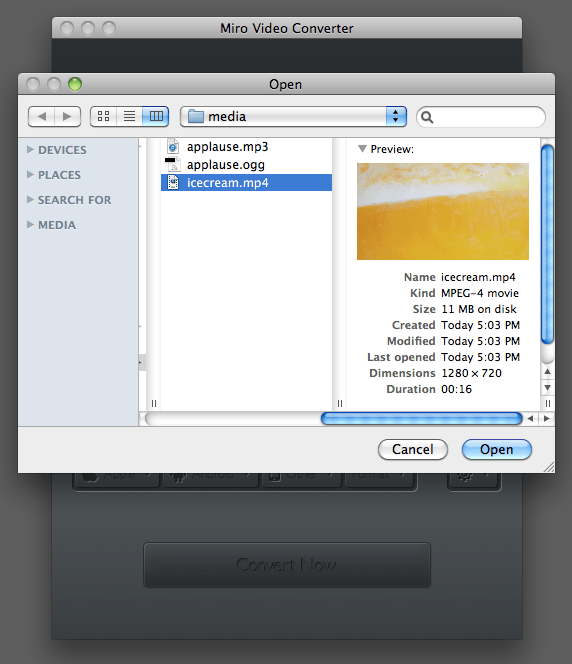
Task: Switch to icon view mode
Action: 103,116
